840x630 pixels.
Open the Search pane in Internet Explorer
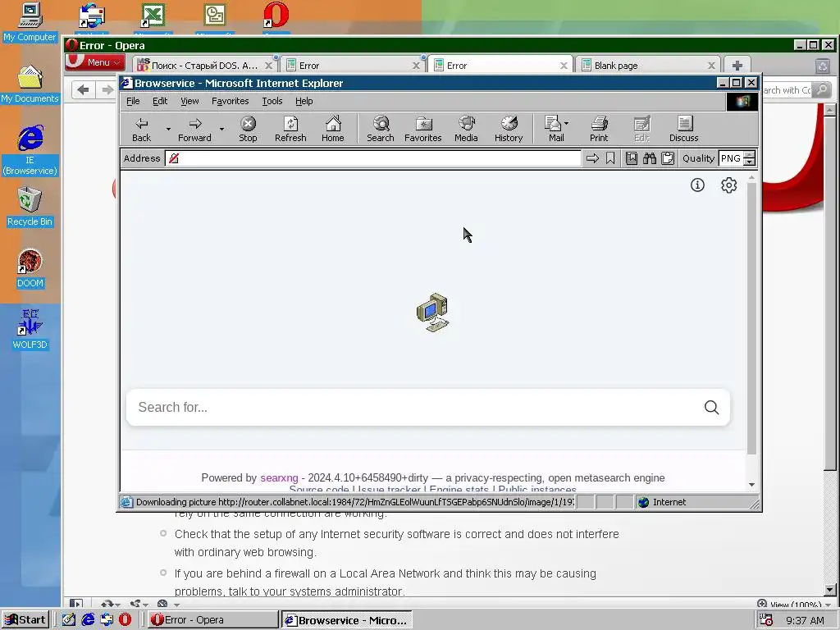381,129
